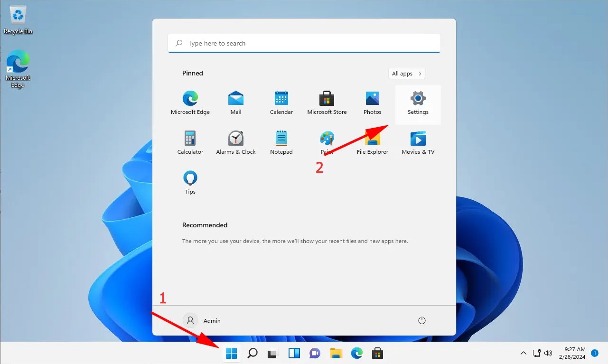Open the Photos app

(x=373, y=103)
